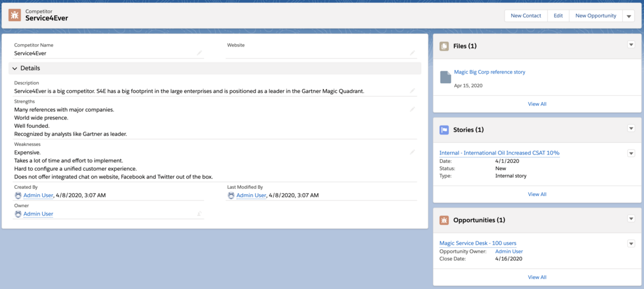Click the pencil icon to edit Description

tap(412, 91)
